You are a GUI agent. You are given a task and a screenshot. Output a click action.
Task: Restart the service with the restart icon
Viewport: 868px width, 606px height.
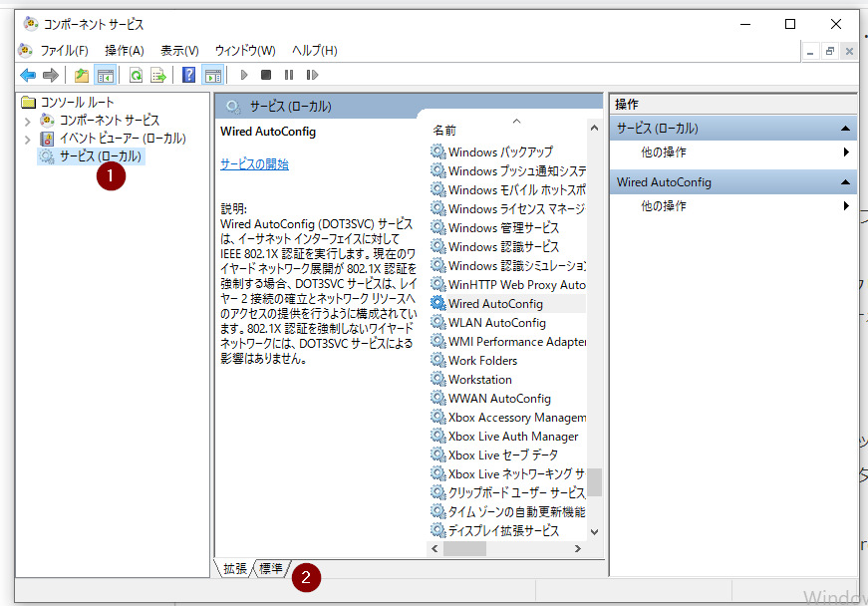[x=312, y=75]
